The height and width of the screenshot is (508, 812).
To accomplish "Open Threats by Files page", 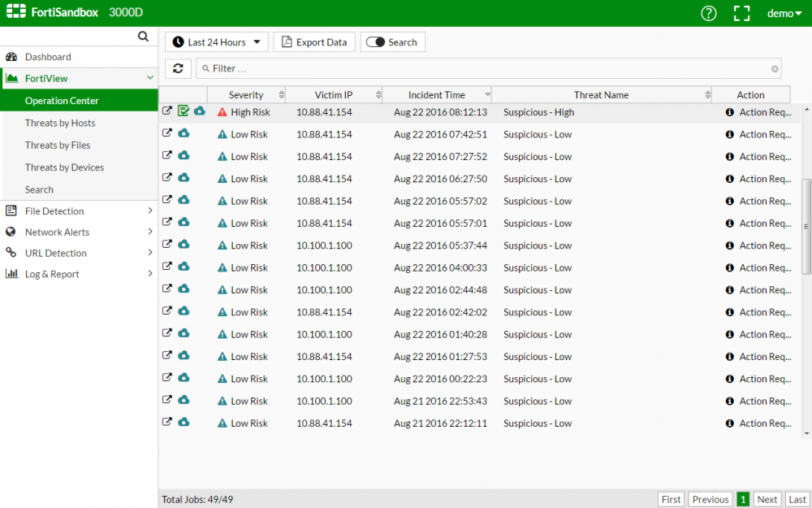I will pos(58,145).
